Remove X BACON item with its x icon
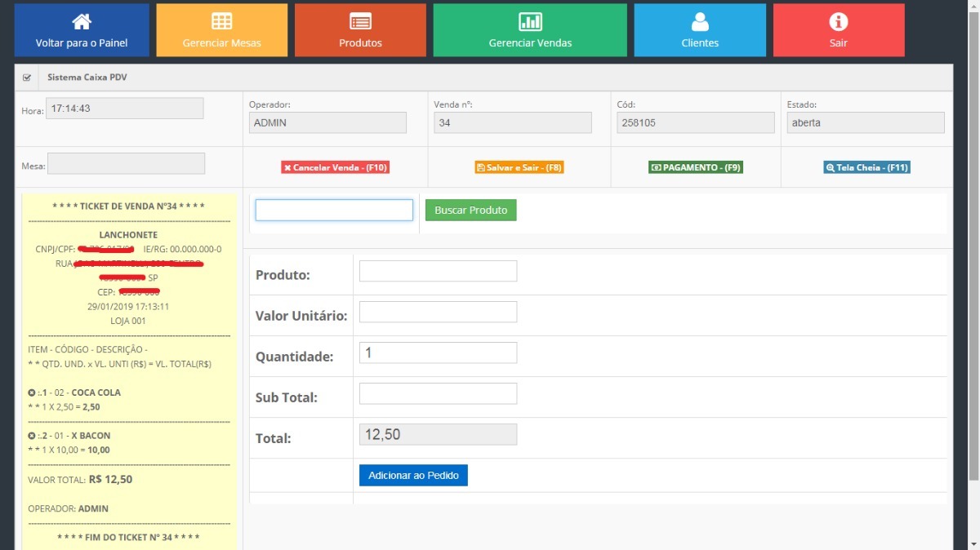 32,436
